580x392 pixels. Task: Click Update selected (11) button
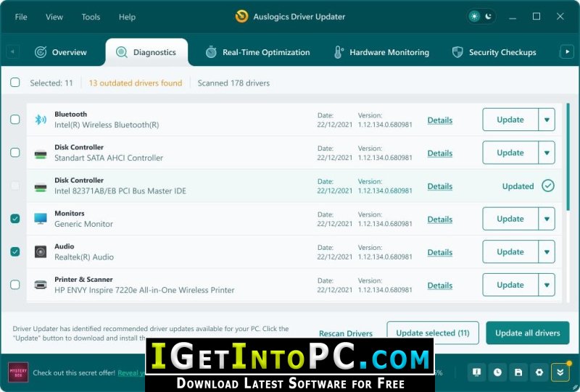[x=433, y=333]
